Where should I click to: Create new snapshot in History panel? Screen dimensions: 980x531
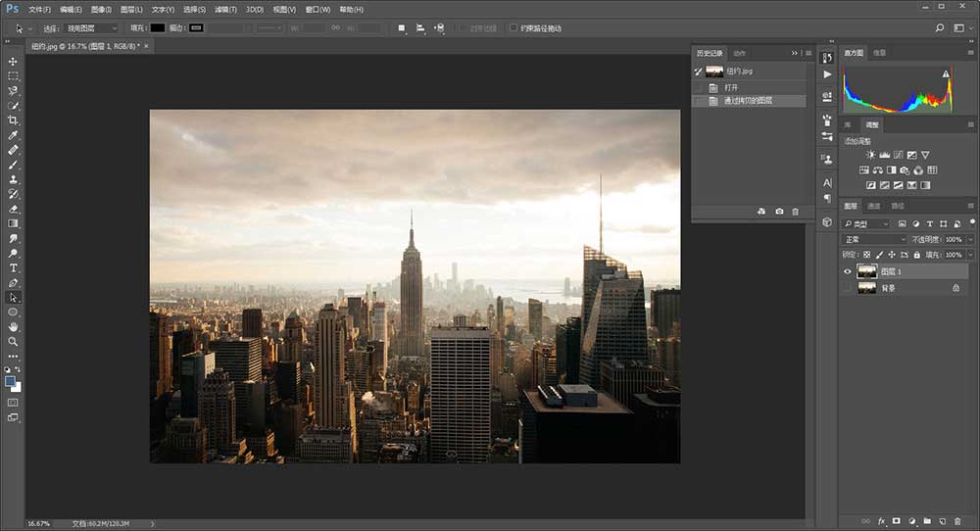[x=779, y=212]
